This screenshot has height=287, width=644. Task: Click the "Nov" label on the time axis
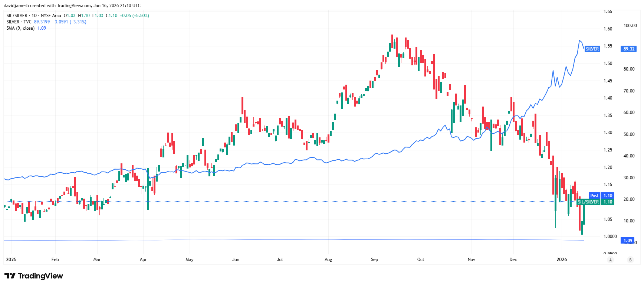point(471,260)
